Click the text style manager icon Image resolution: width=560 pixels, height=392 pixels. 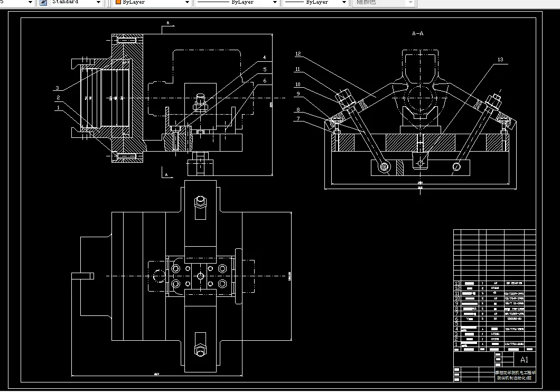click(x=43, y=2)
